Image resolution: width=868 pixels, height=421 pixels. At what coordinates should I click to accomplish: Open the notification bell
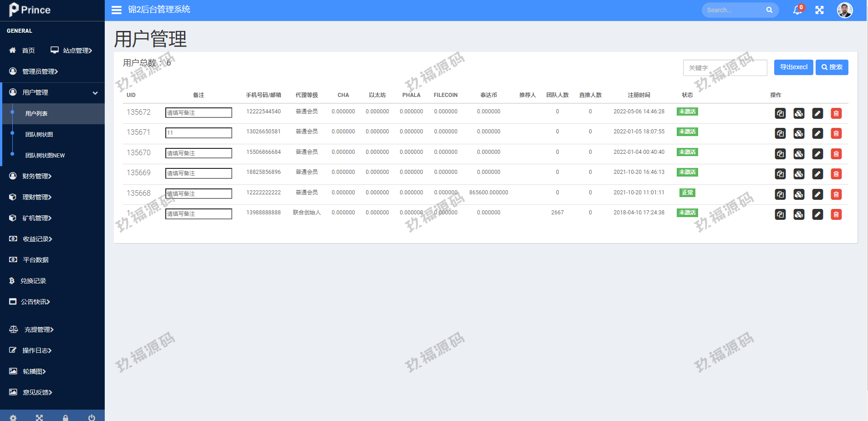[797, 10]
